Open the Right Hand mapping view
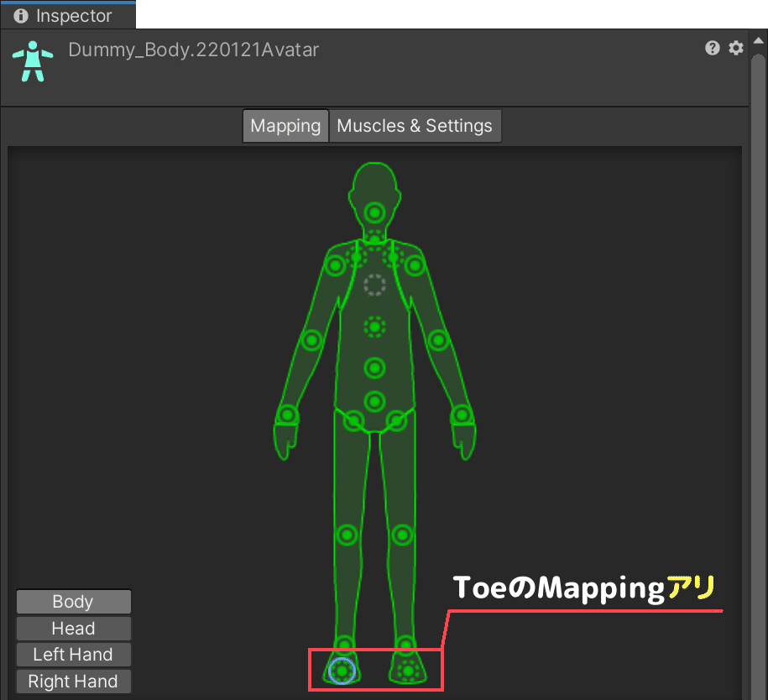Screen dimensions: 768x700 tap(73, 681)
